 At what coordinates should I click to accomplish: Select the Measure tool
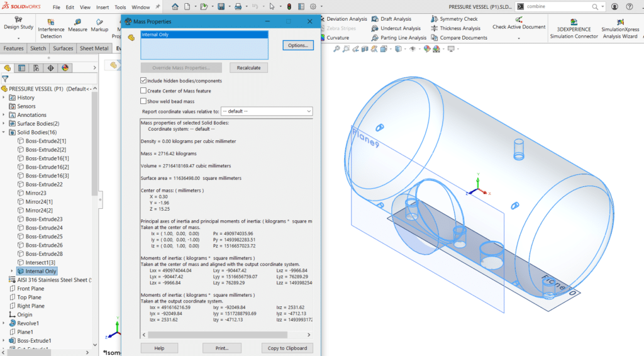coord(77,25)
